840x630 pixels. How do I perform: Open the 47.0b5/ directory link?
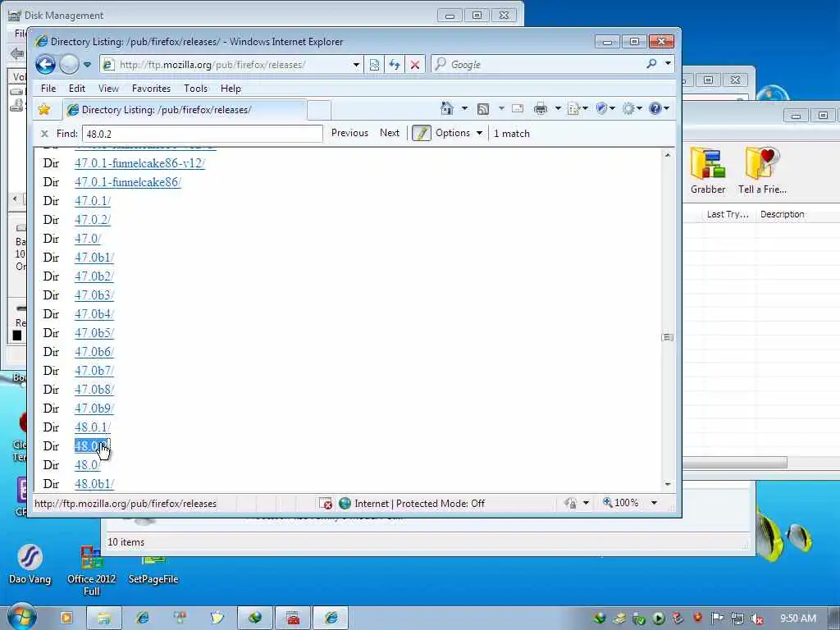94,333
